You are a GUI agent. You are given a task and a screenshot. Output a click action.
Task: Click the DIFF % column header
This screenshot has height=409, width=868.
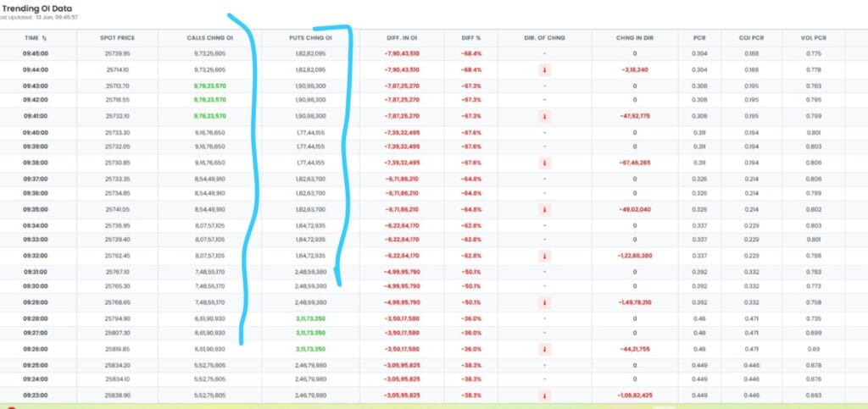pos(472,38)
